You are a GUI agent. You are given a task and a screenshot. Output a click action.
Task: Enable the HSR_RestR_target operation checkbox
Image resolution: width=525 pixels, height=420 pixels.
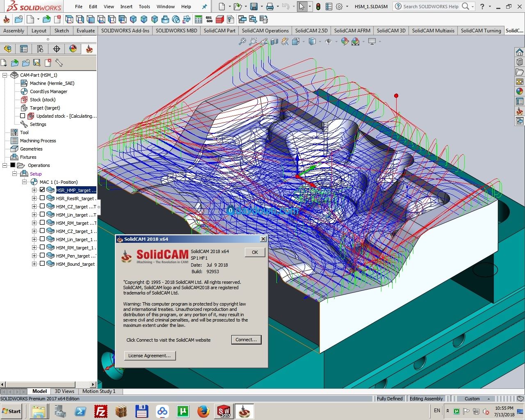(x=42, y=198)
